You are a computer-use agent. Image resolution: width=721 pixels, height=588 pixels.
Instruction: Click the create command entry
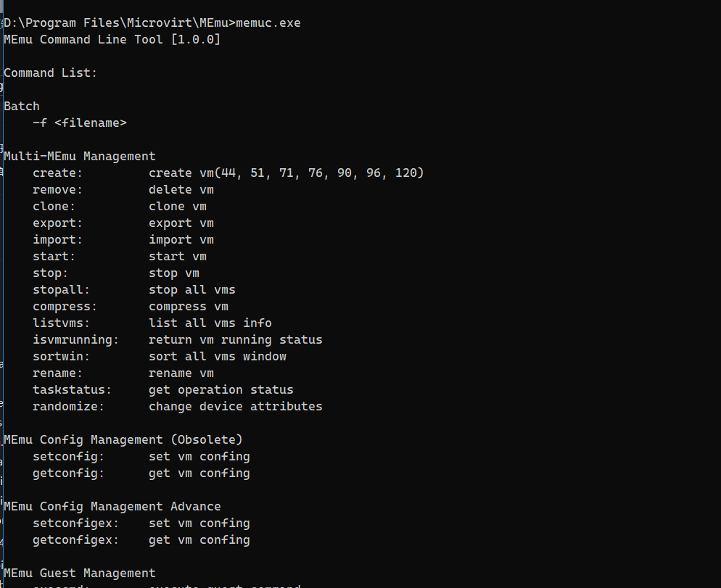pos(58,173)
